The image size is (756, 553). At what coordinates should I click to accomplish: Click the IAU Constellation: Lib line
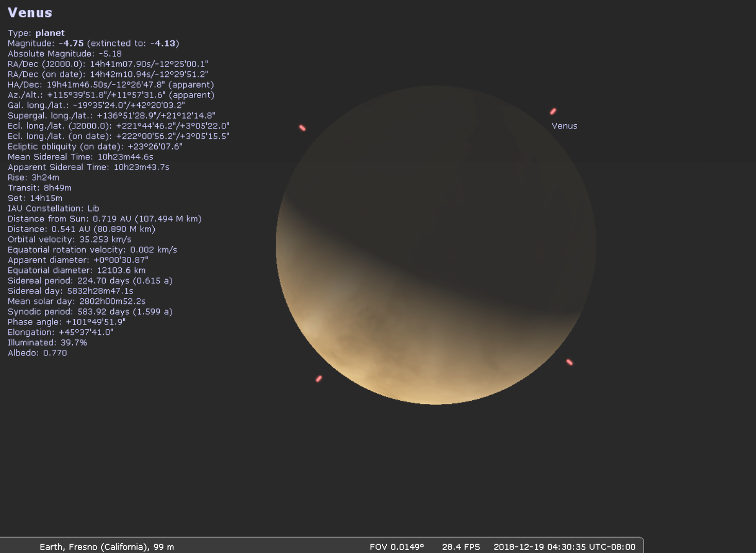pos(53,208)
